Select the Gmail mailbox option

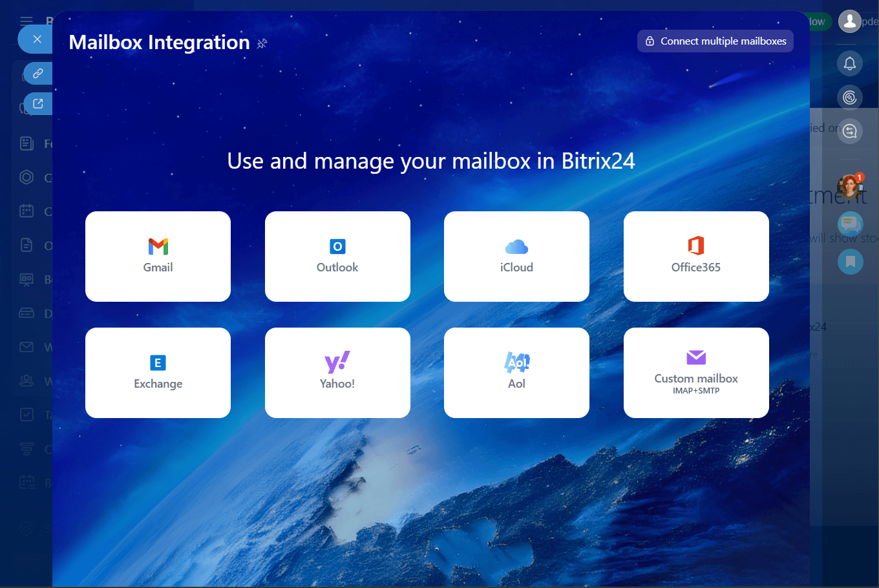(x=158, y=257)
